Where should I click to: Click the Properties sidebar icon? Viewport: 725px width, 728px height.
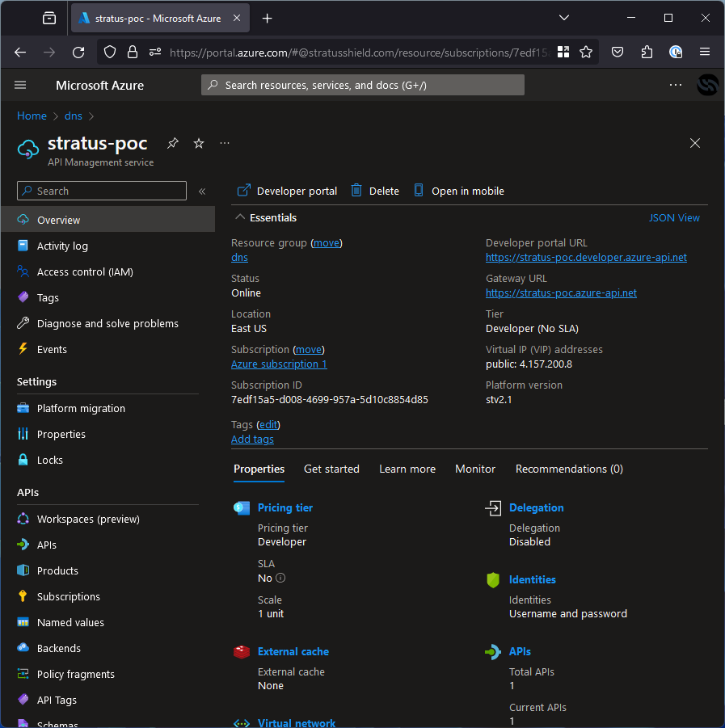pyautogui.click(x=23, y=434)
